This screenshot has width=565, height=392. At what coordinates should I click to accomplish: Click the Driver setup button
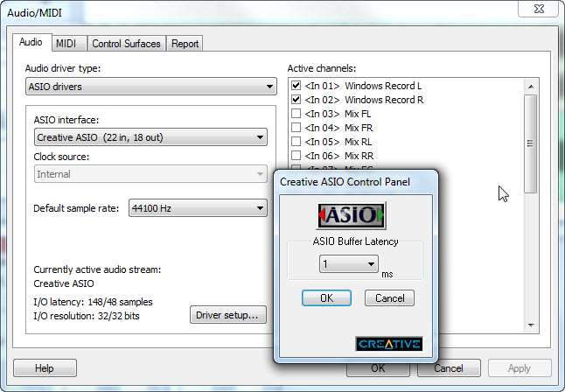[228, 315]
